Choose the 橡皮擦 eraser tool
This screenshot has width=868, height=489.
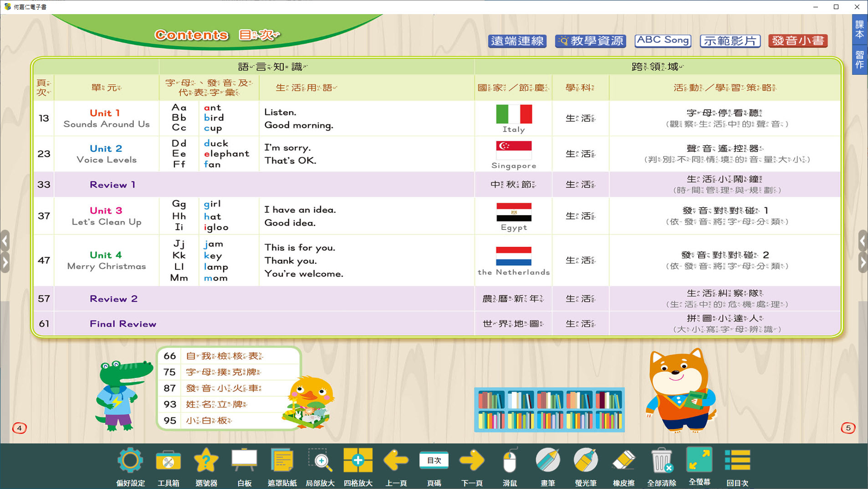(x=623, y=461)
